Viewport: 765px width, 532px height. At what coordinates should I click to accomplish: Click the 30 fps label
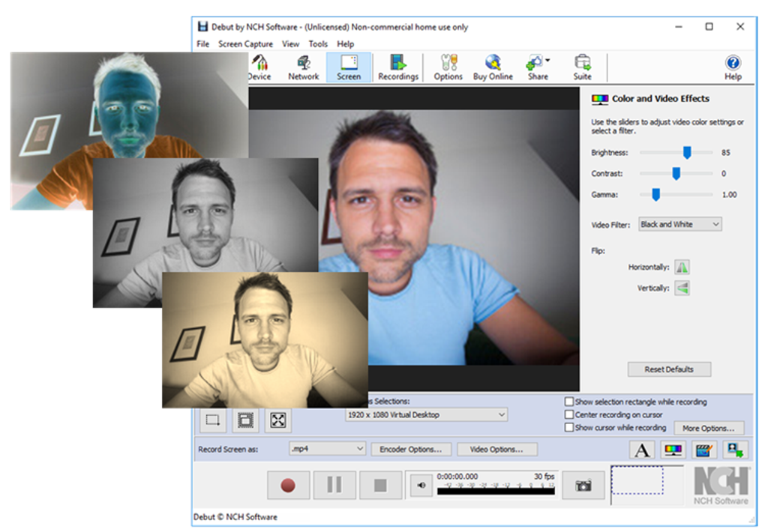coord(544,477)
